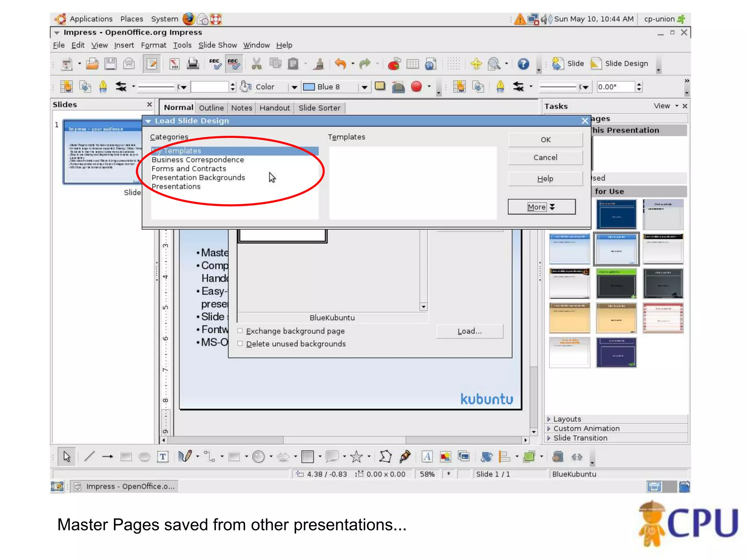This screenshot has height=560, width=747.
Task: Open the Tasks panel View dropdown
Action: click(x=666, y=106)
